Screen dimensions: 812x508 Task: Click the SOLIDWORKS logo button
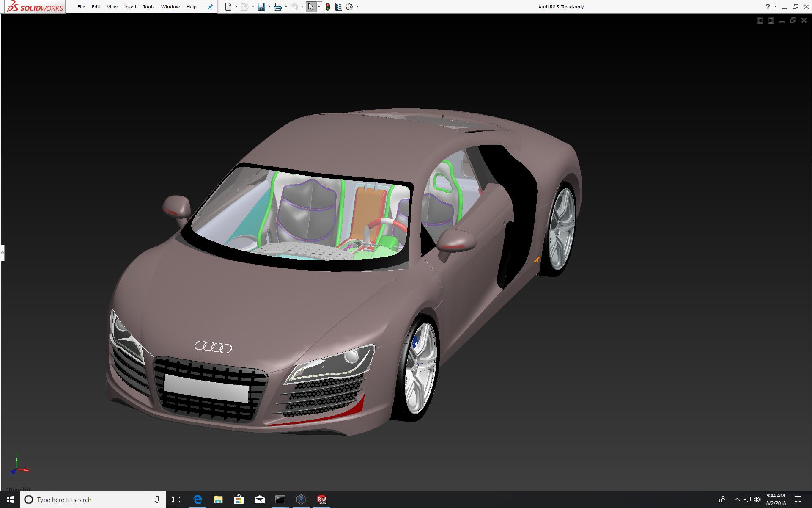tap(36, 7)
